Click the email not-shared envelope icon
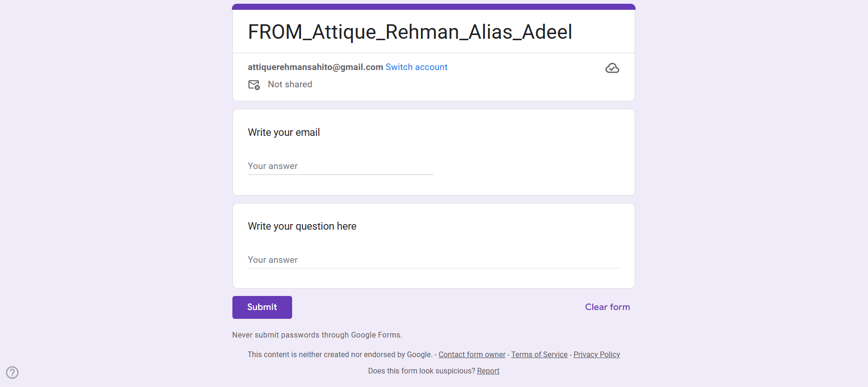This screenshot has width=868, height=387. click(x=254, y=84)
